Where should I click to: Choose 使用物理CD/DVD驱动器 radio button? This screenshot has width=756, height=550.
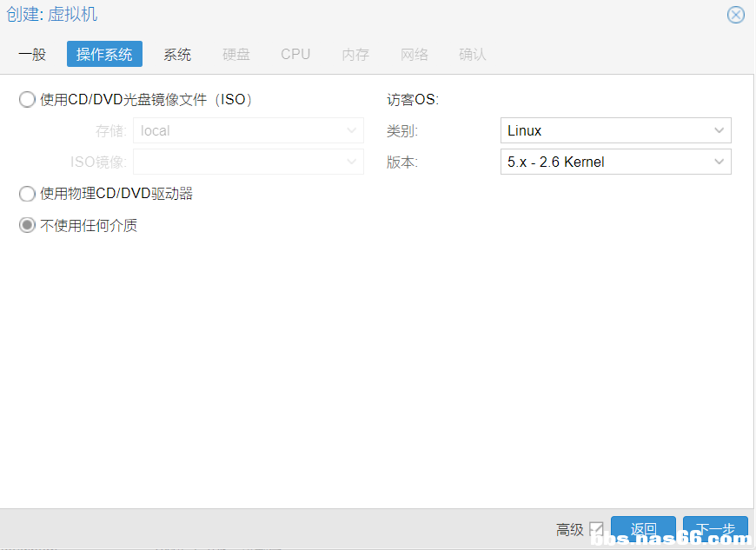click(x=28, y=194)
